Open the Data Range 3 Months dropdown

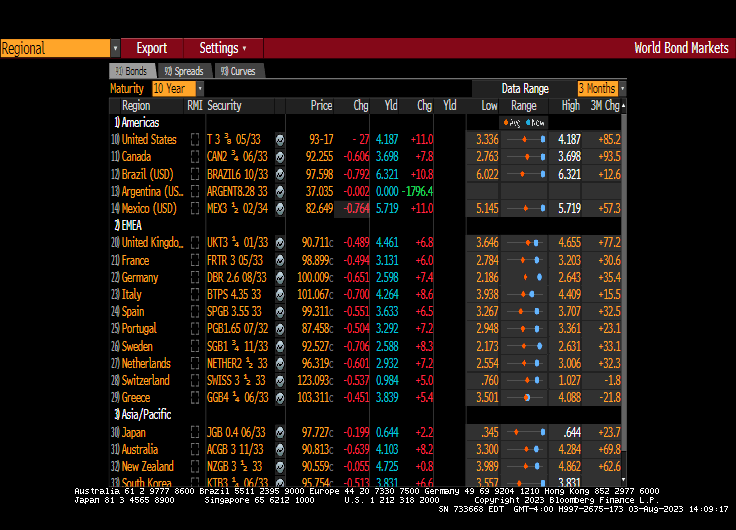(622, 89)
